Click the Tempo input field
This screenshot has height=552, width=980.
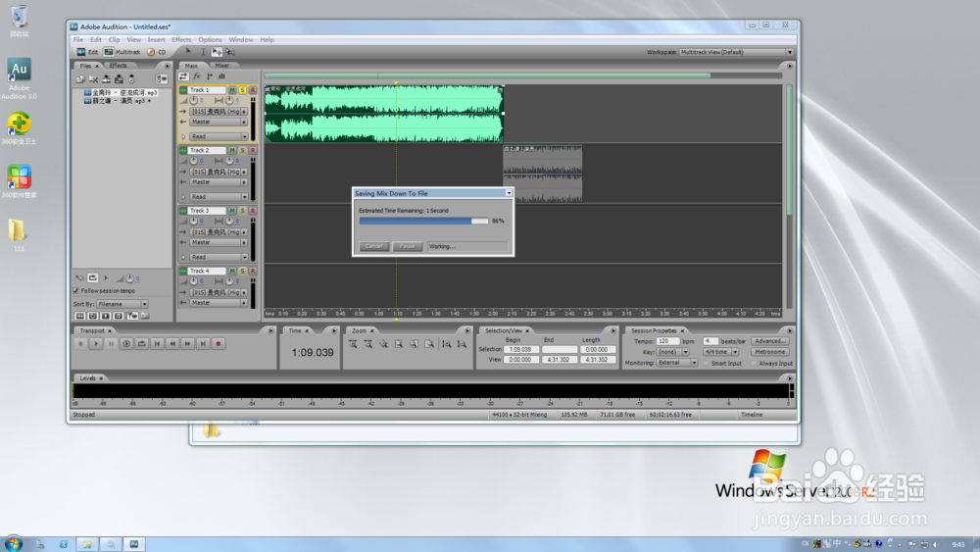coord(667,341)
